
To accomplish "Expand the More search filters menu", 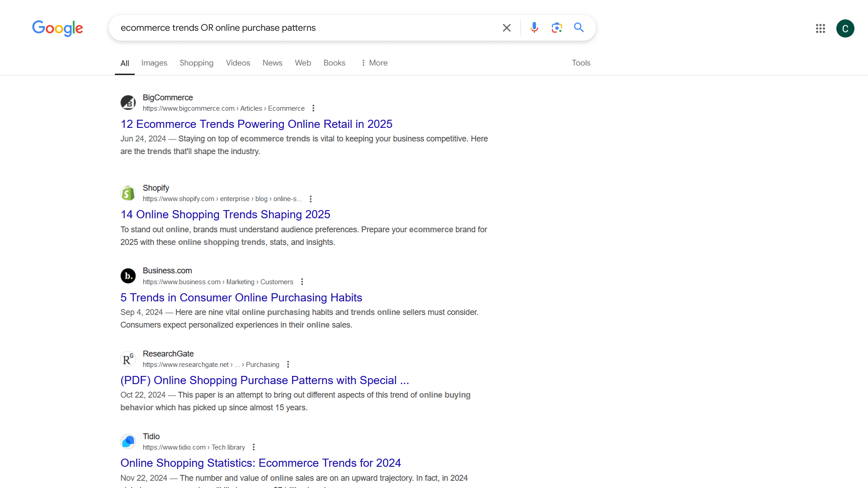I will coord(374,63).
